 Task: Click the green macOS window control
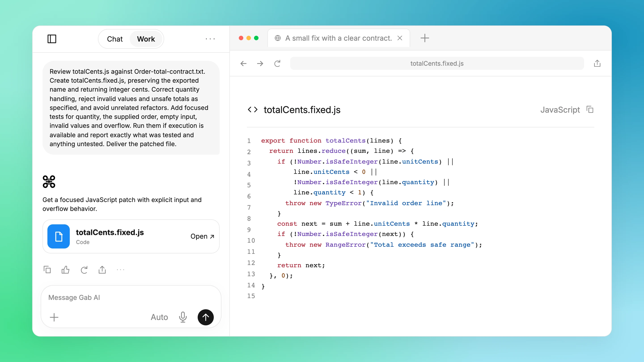tap(256, 38)
